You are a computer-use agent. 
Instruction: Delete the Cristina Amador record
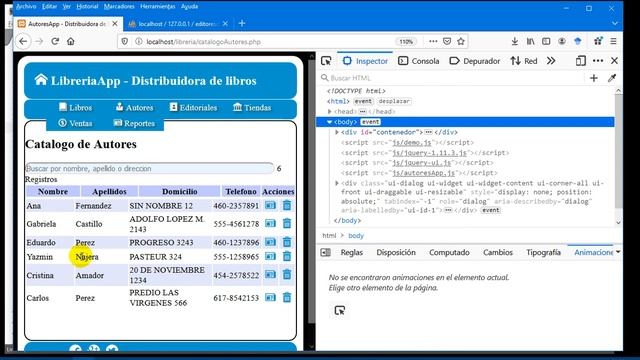pyautogui.click(x=287, y=275)
